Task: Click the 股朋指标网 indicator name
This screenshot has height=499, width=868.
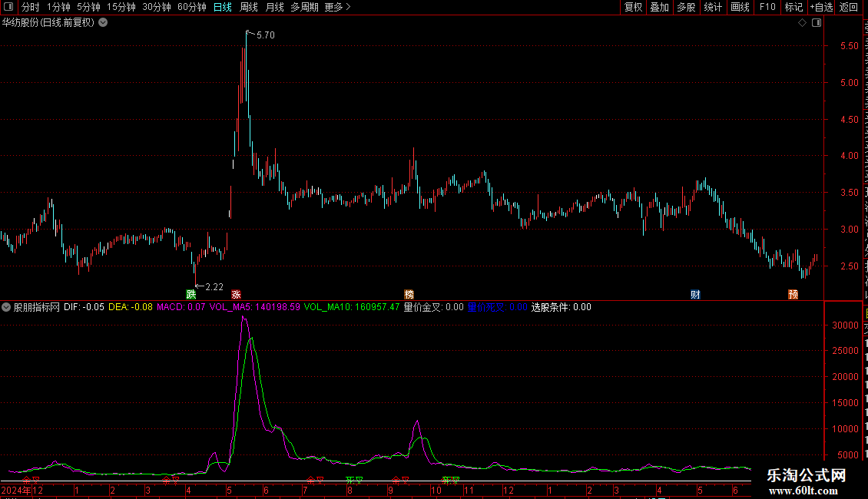Action: (x=37, y=307)
